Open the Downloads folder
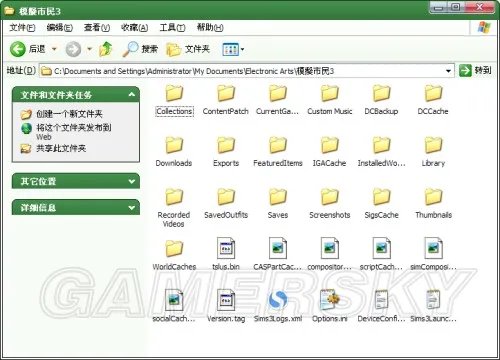500x360 pixels. tap(174, 151)
